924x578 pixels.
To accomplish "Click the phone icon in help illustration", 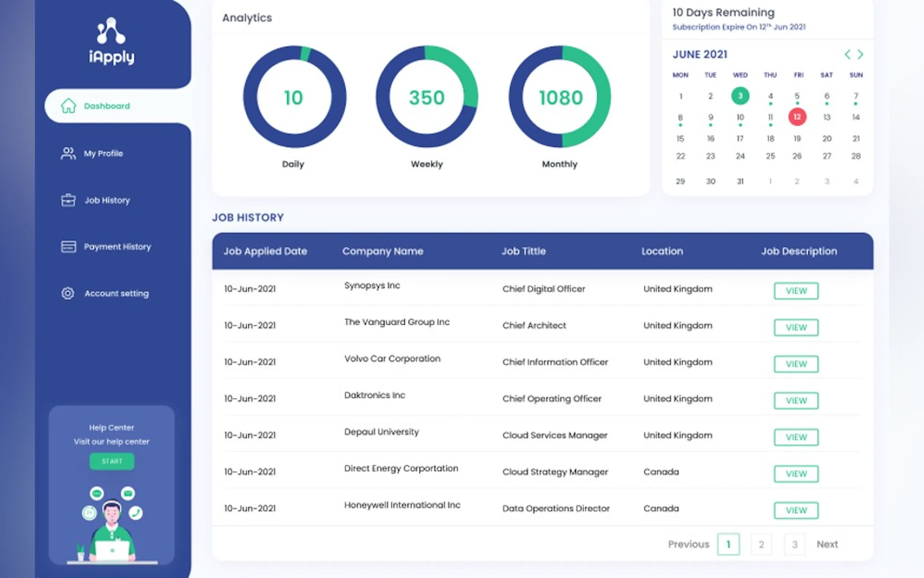I will tap(136, 512).
